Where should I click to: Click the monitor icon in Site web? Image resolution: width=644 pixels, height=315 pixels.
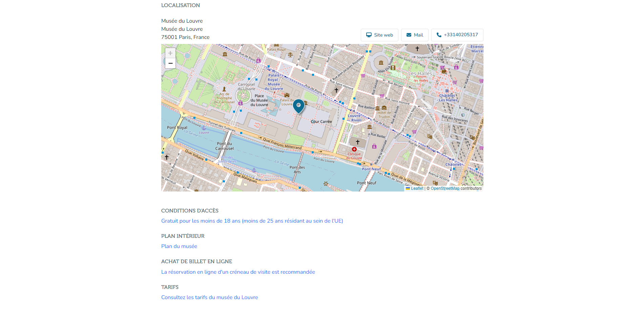point(369,35)
